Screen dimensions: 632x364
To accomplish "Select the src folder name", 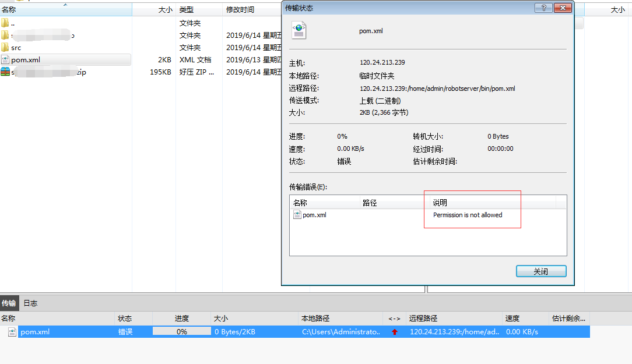I will pyautogui.click(x=16, y=48).
